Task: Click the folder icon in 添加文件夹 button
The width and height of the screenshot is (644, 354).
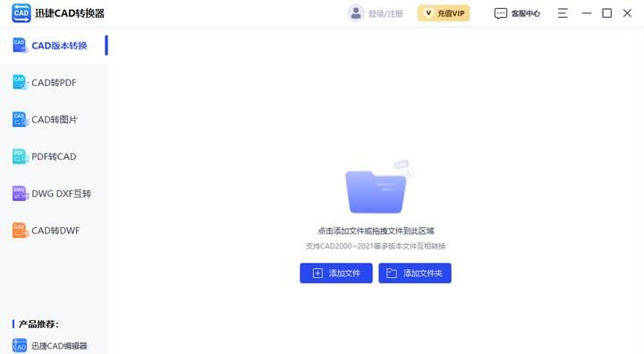Action: (x=392, y=273)
